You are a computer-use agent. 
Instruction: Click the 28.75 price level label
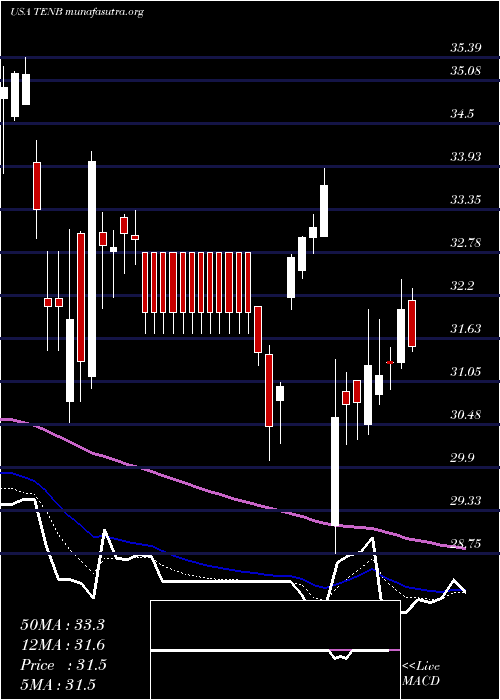tap(466, 544)
